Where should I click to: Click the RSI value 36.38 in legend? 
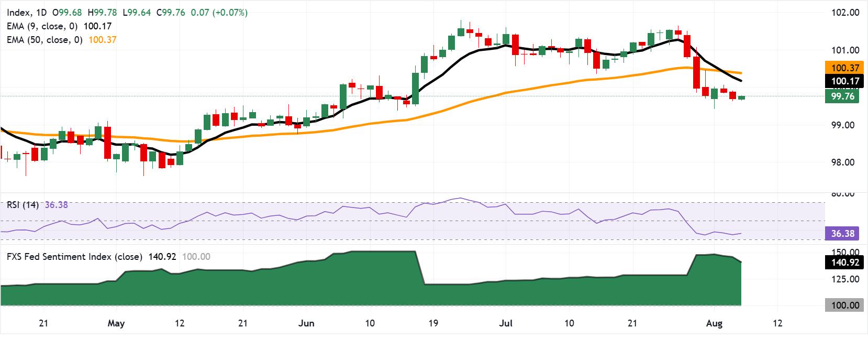[x=57, y=205]
